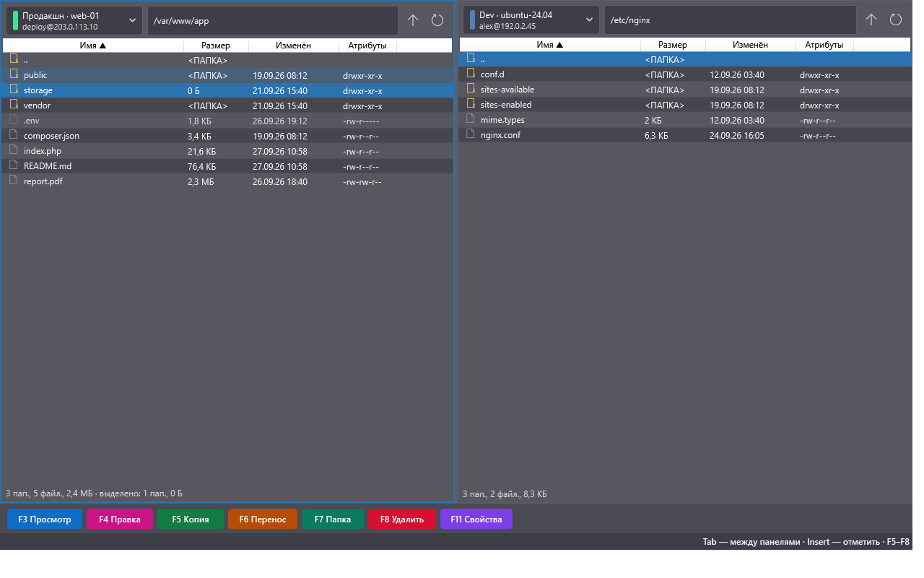Click the mime.types file icon
The width and height of the screenshot is (924, 578).
[x=471, y=119]
